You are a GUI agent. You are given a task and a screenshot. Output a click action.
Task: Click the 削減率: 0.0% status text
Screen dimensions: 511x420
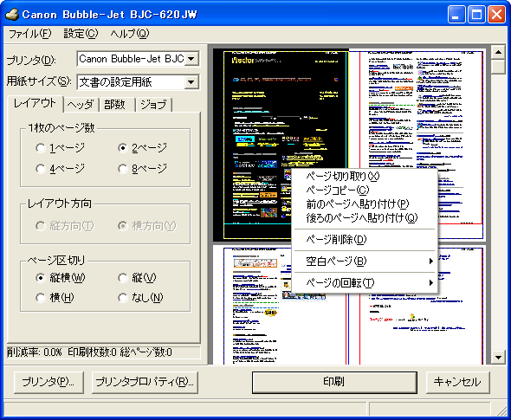(35, 352)
